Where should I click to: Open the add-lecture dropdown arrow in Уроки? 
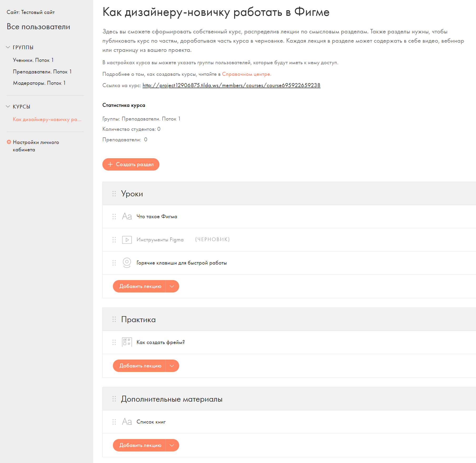(x=172, y=286)
